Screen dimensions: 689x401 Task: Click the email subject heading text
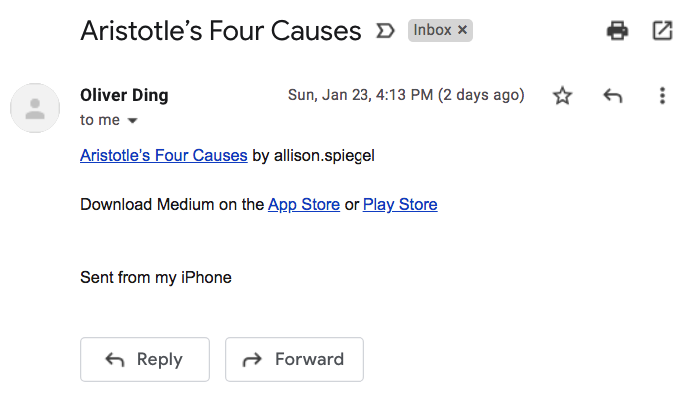[220, 31]
